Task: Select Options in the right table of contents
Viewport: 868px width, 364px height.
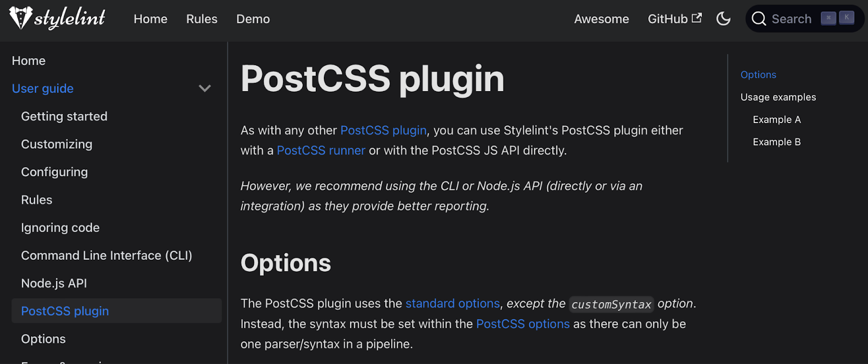Action: [757, 74]
